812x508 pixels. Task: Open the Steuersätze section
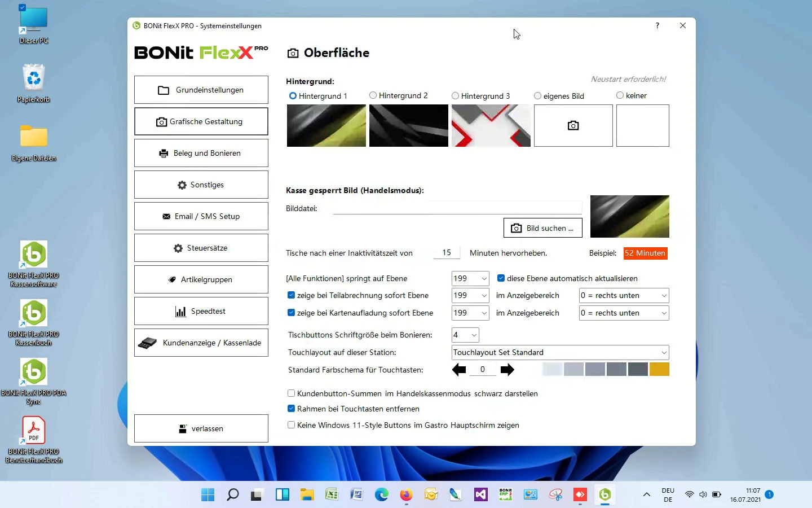point(201,248)
